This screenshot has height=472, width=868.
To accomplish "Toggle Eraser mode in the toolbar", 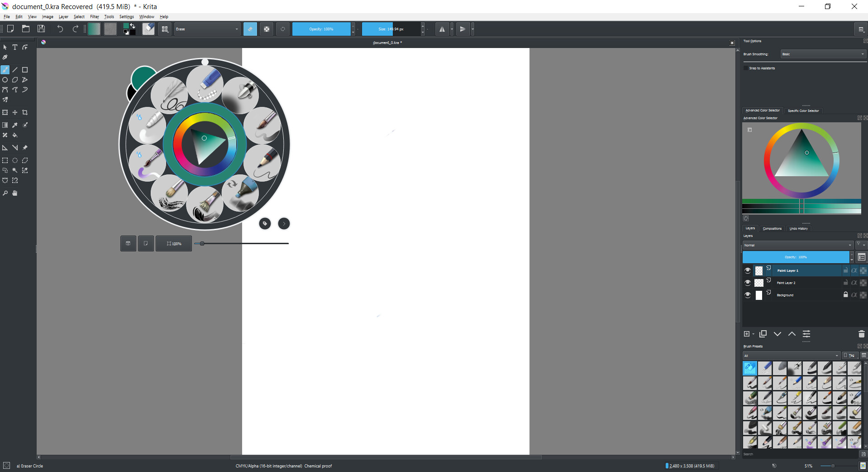I will (250, 29).
